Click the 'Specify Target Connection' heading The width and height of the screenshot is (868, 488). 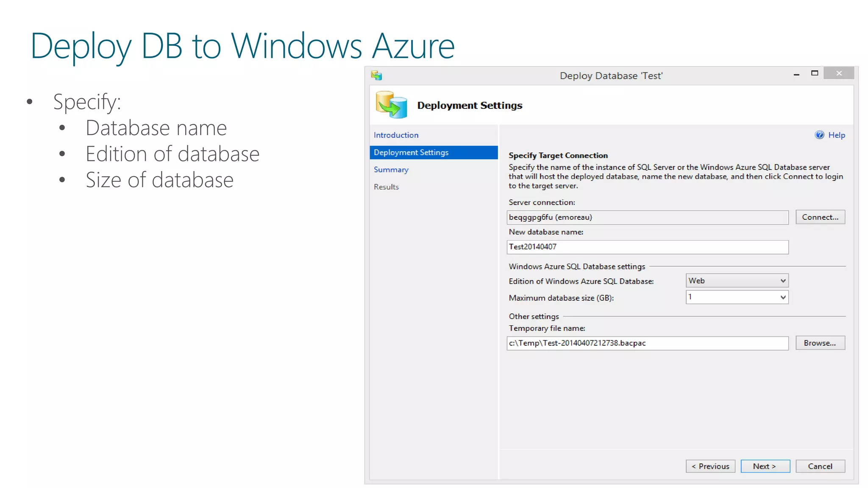tap(558, 155)
